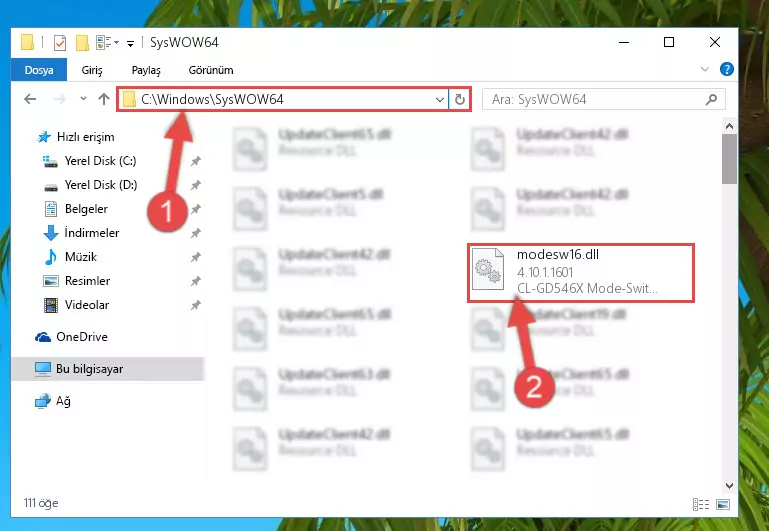Click the 111 öğe status bar text
The image size is (769, 531).
tap(41, 503)
